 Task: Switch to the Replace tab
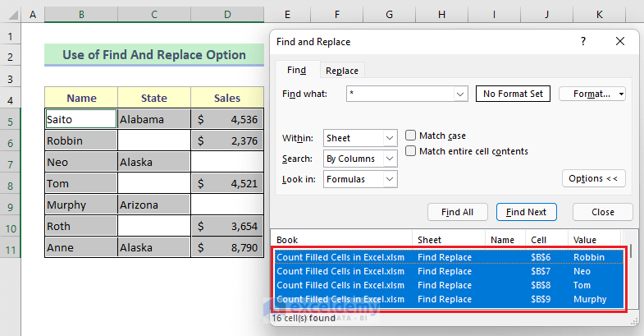click(x=341, y=71)
